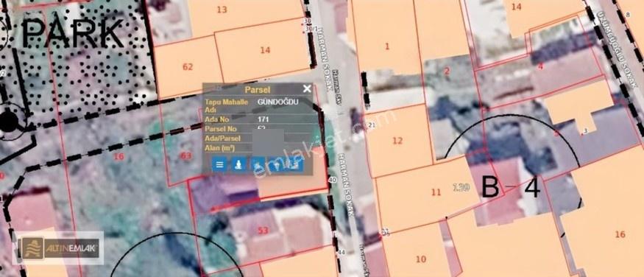Screen dimensions: 644x277
Task: Click the 'Tapu Mahalle Adı' label
Action: coord(226,106)
